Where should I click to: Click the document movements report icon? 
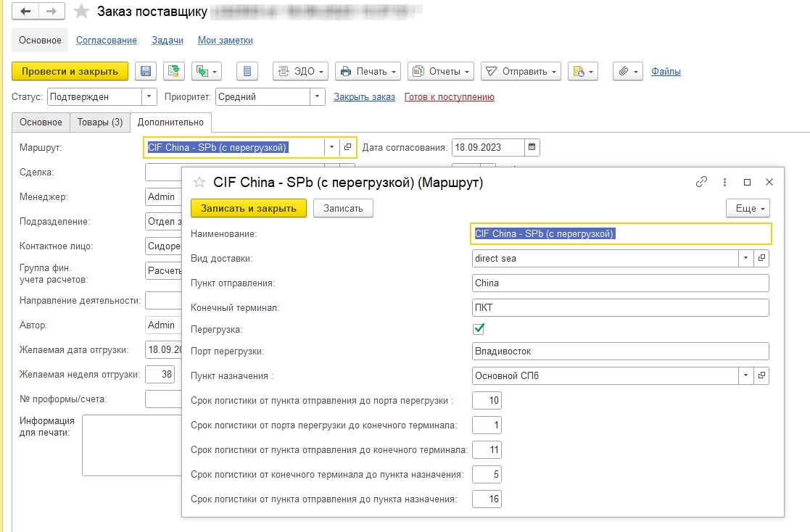(x=247, y=71)
